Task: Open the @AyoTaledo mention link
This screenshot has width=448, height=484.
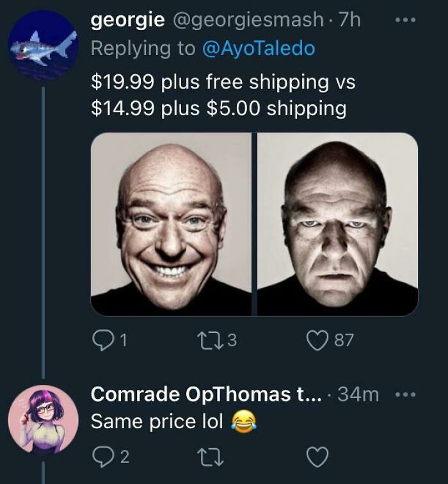Action: click(x=259, y=49)
